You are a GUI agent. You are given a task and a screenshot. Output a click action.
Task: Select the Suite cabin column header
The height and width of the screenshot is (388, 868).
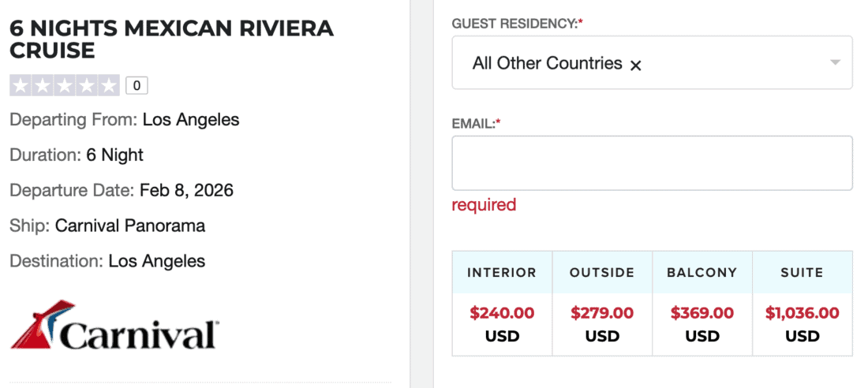(803, 273)
